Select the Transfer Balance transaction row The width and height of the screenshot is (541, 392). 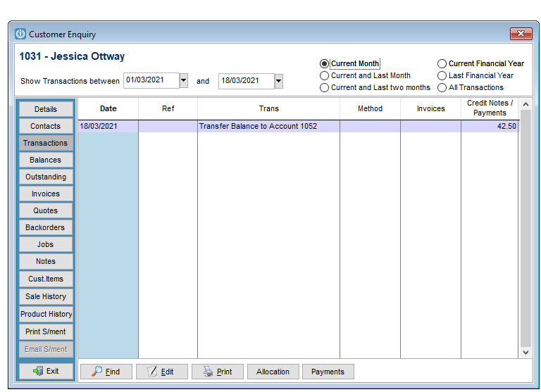299,126
